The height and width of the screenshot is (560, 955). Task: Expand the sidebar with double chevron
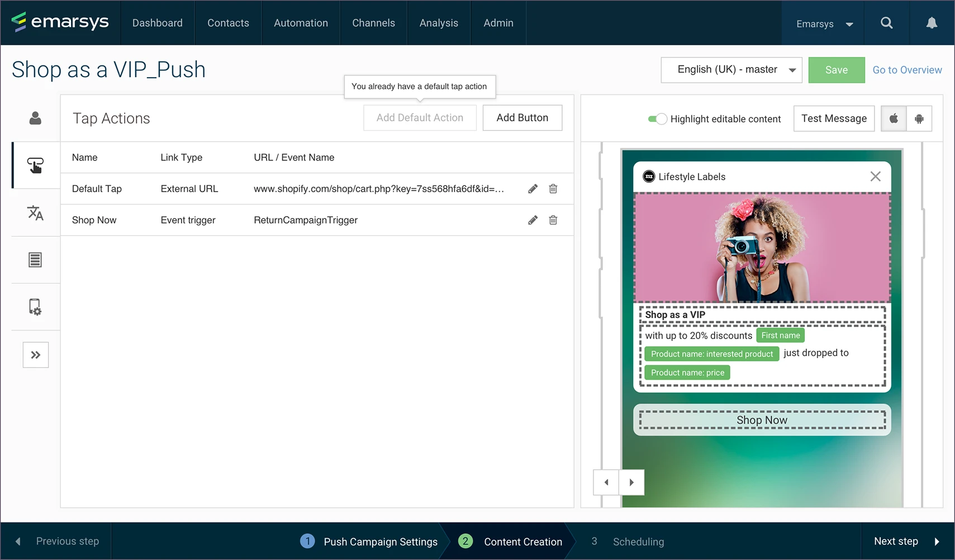[x=36, y=355]
